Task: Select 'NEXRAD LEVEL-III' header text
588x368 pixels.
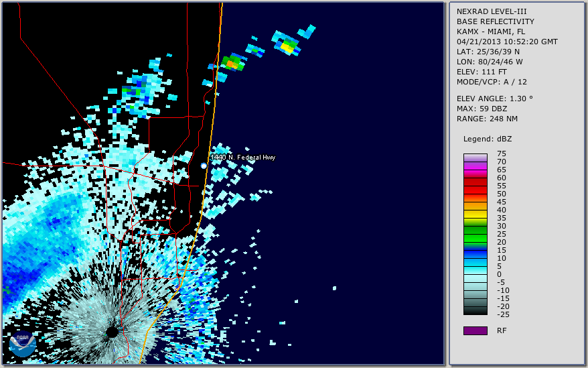Action: point(492,11)
